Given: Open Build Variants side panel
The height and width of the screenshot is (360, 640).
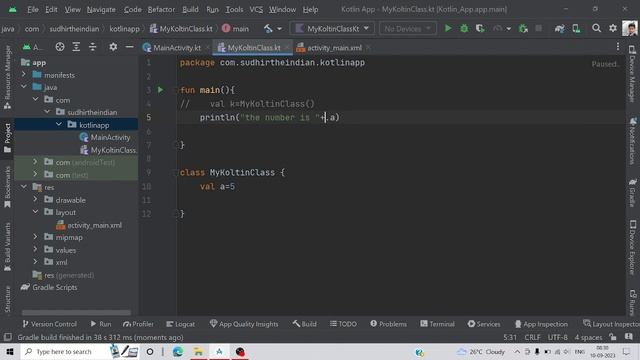Looking at the screenshot, I should click(7, 247).
